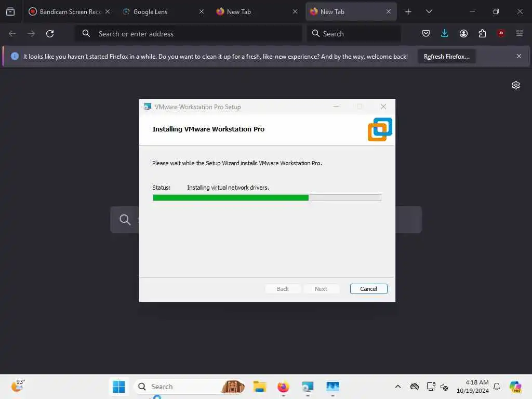Open the muted volume tray icon
This screenshot has height=399, width=532.
(444, 387)
